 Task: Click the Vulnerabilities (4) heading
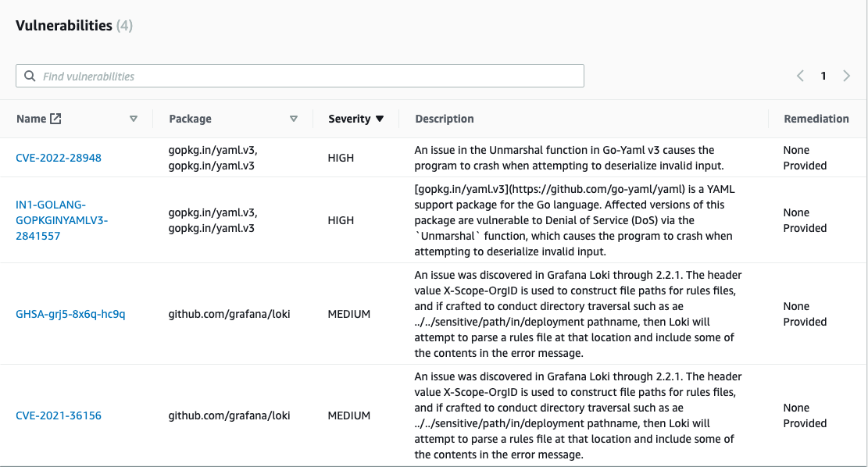74,26
